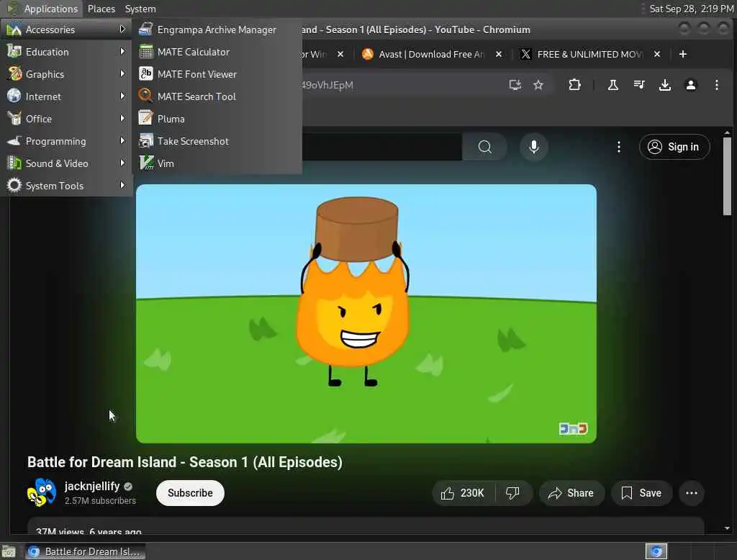Click the date and time clock
The image size is (737, 560).
691,9
